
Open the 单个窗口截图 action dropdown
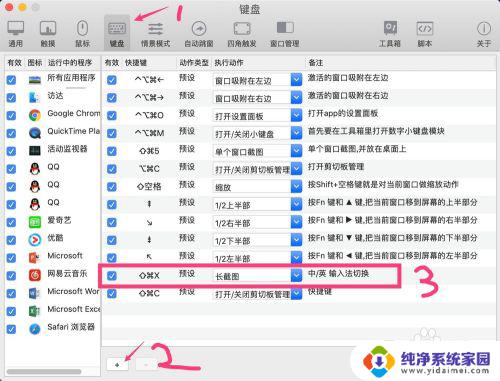pyautogui.click(x=296, y=151)
